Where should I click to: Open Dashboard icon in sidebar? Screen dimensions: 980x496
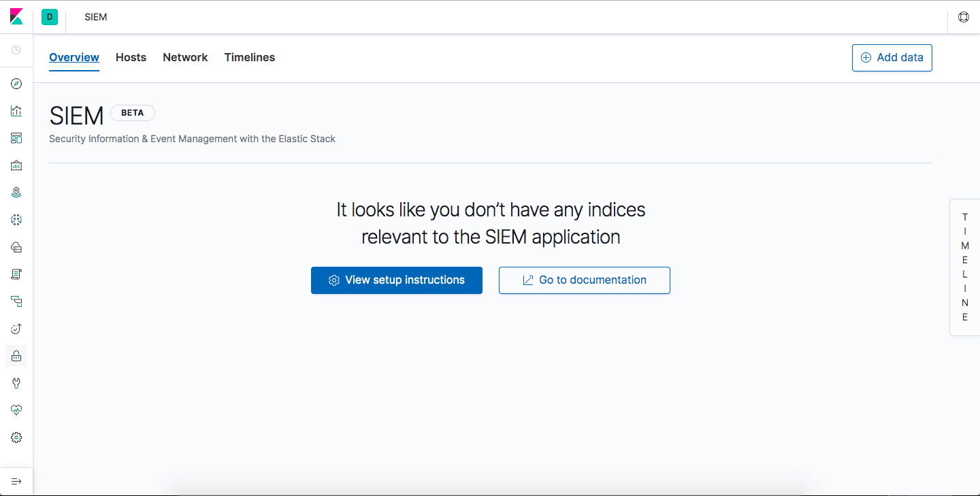click(x=16, y=138)
